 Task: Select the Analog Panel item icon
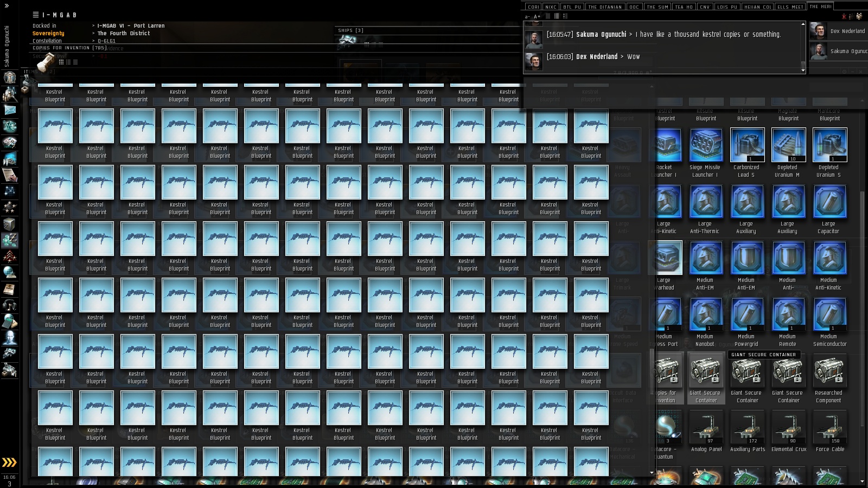[706, 427]
